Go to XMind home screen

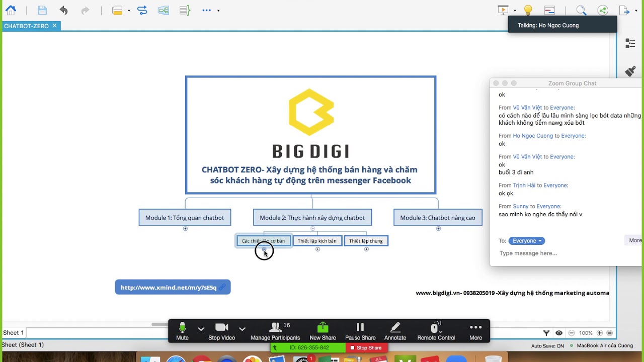coord(10,10)
